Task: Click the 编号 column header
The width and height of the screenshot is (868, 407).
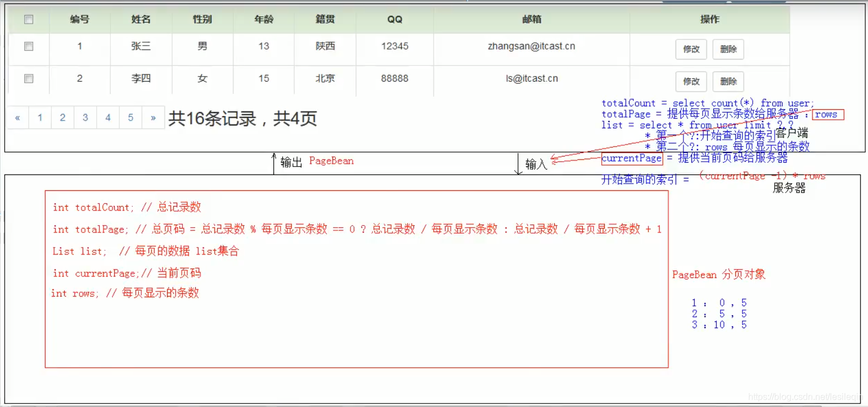Action: click(80, 20)
